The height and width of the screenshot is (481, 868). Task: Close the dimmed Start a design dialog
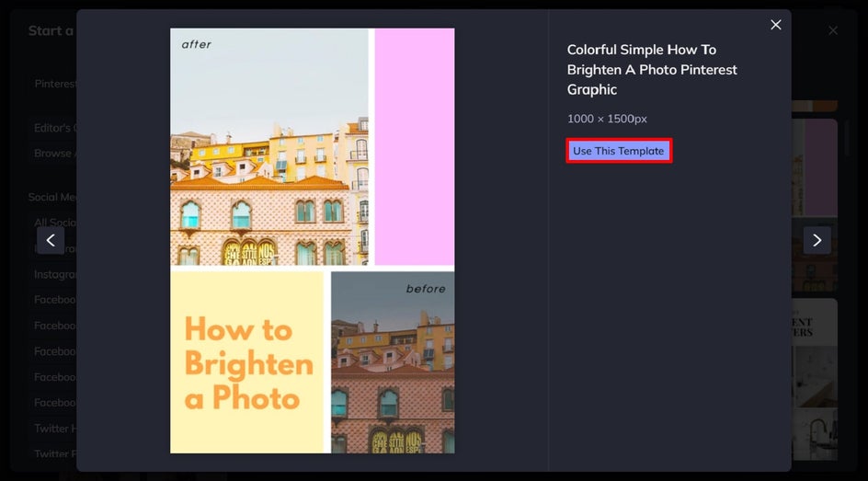833,30
